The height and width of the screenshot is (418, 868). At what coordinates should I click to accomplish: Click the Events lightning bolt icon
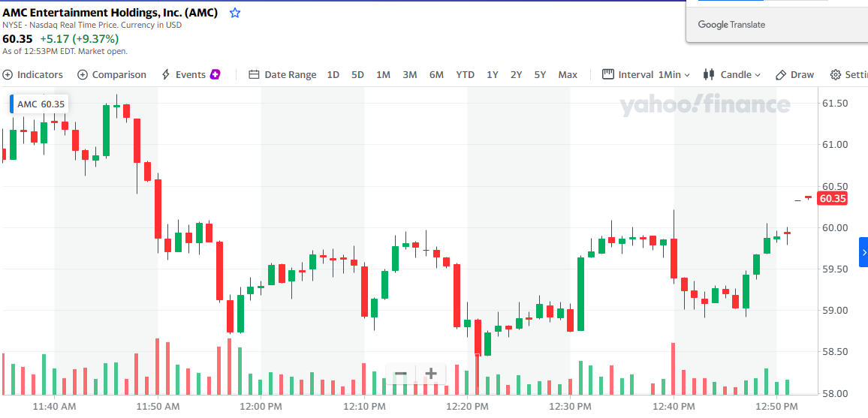164,74
